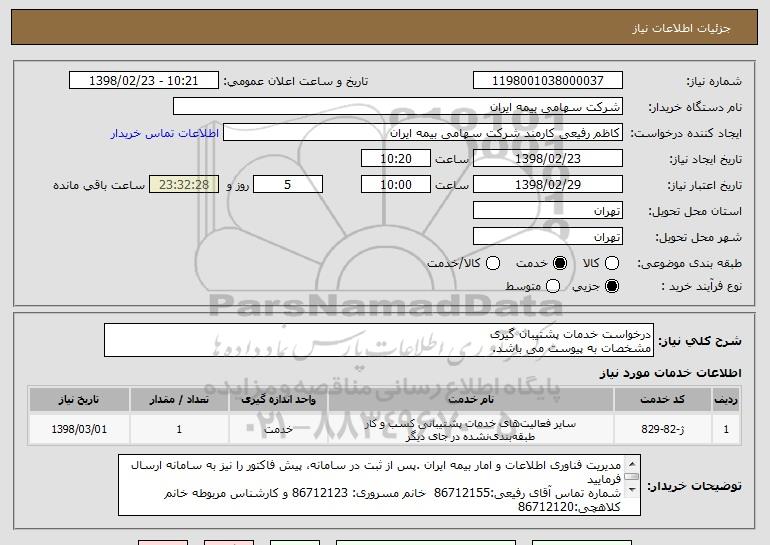Open the اطلاعات تماس خریدار link
The width and height of the screenshot is (770, 545).
click(165, 133)
